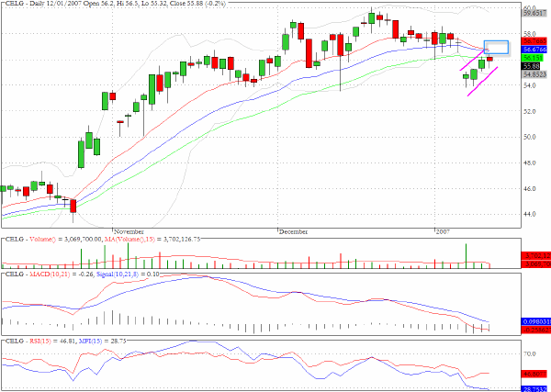Select the December date axis label
Screen dimensions: 551x392
[293, 232]
